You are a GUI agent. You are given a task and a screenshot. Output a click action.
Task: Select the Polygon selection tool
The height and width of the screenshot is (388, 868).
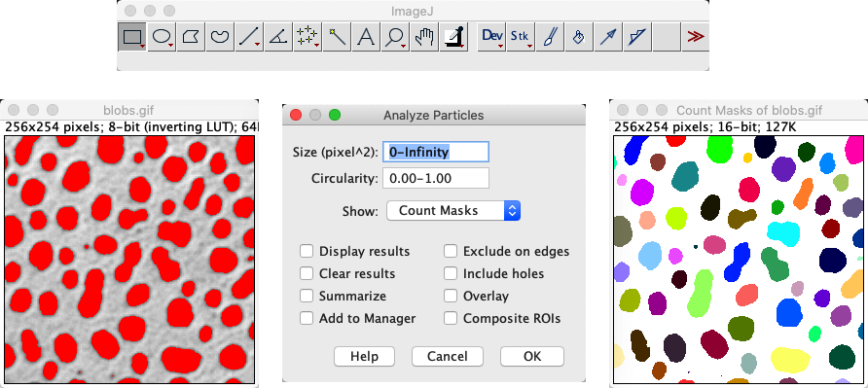(x=191, y=37)
